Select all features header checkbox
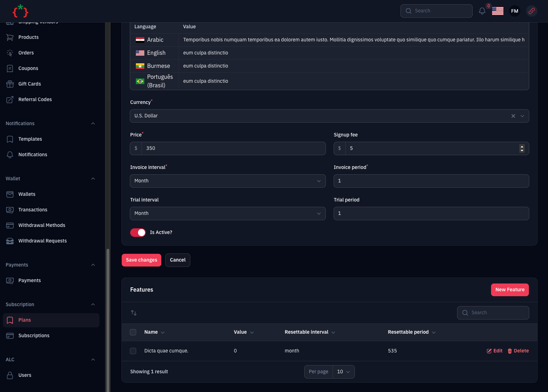 133,332
